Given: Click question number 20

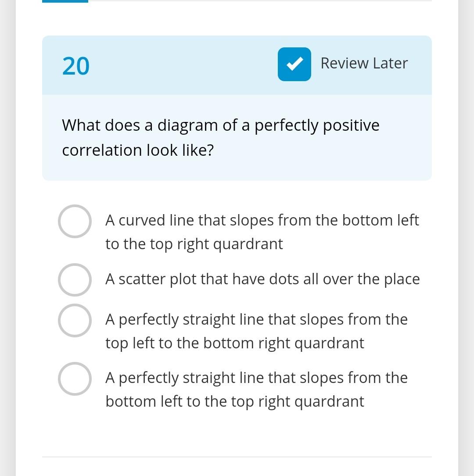Looking at the screenshot, I should [75, 66].
